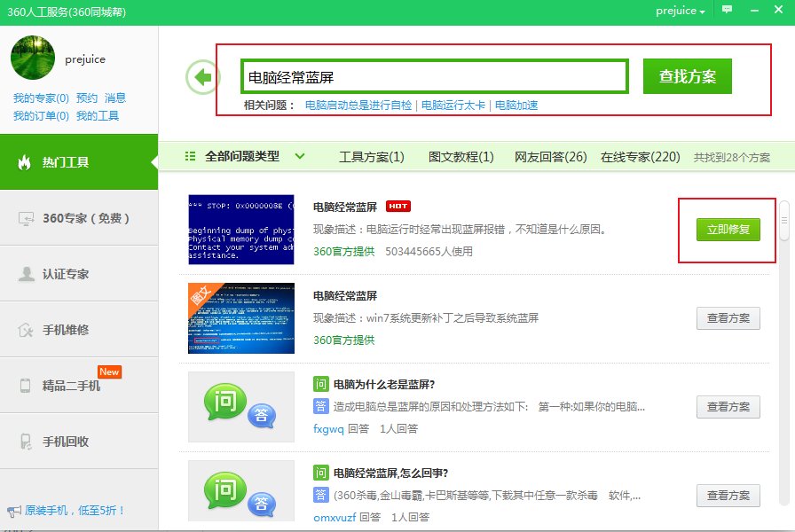The image size is (795, 532).
Task: Click the HOT badge next to 电脑经常蓝屏
Action: [x=397, y=205]
